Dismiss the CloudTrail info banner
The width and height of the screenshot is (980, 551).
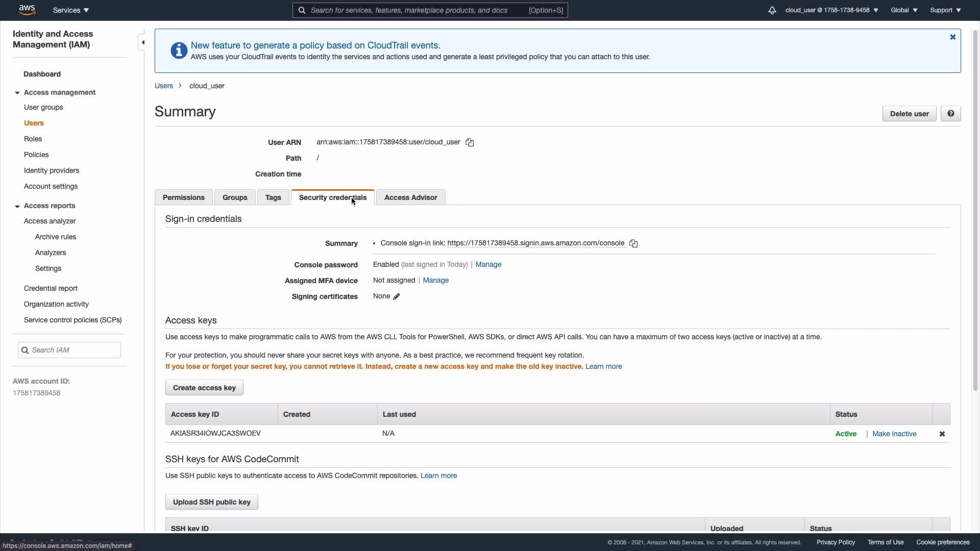[x=952, y=37]
